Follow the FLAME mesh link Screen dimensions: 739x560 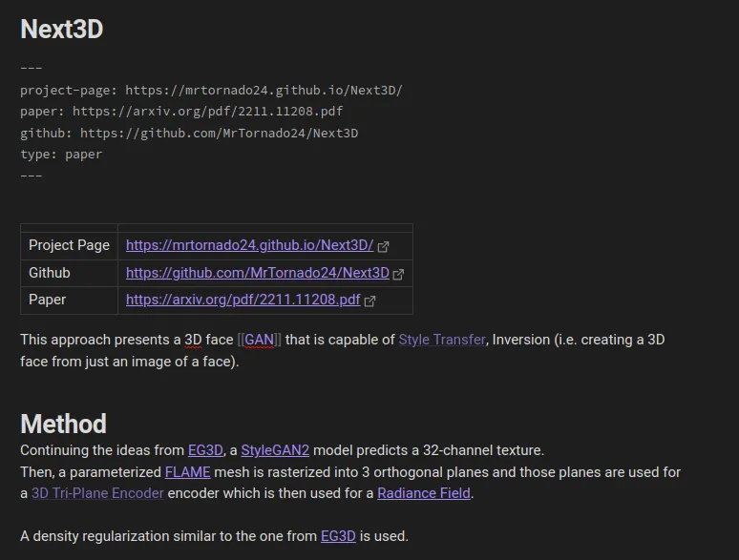click(187, 472)
